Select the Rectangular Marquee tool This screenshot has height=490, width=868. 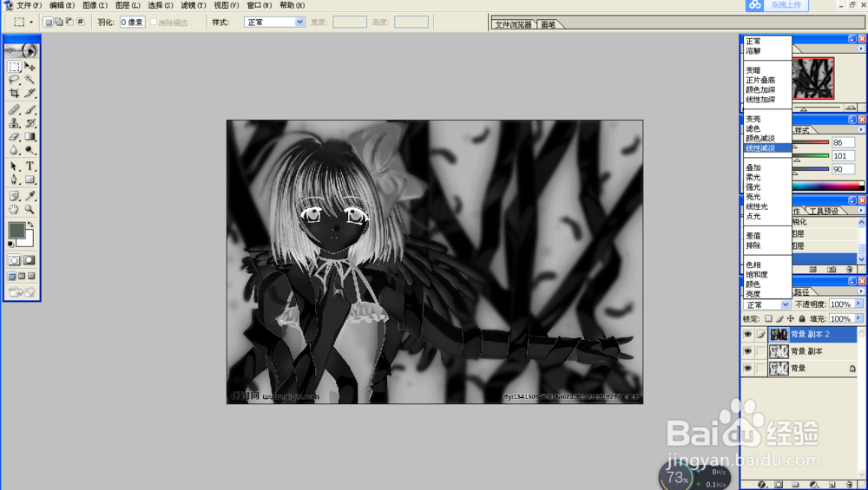[x=15, y=67]
